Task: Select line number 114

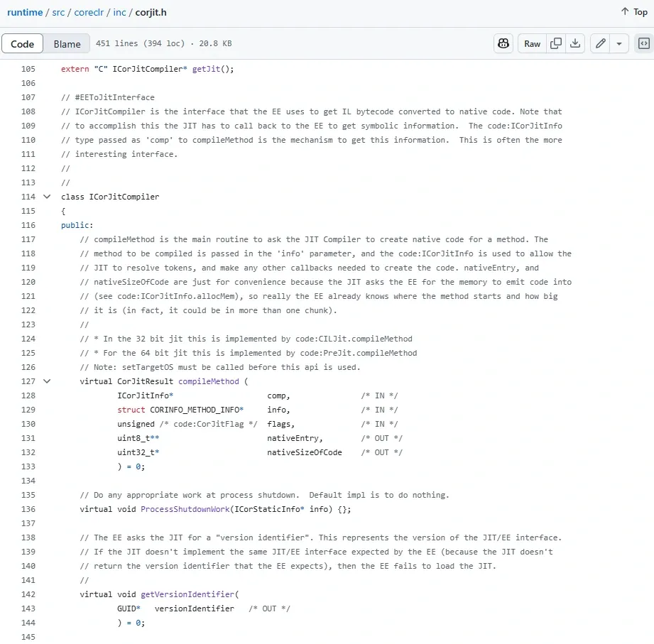Action: pos(28,197)
